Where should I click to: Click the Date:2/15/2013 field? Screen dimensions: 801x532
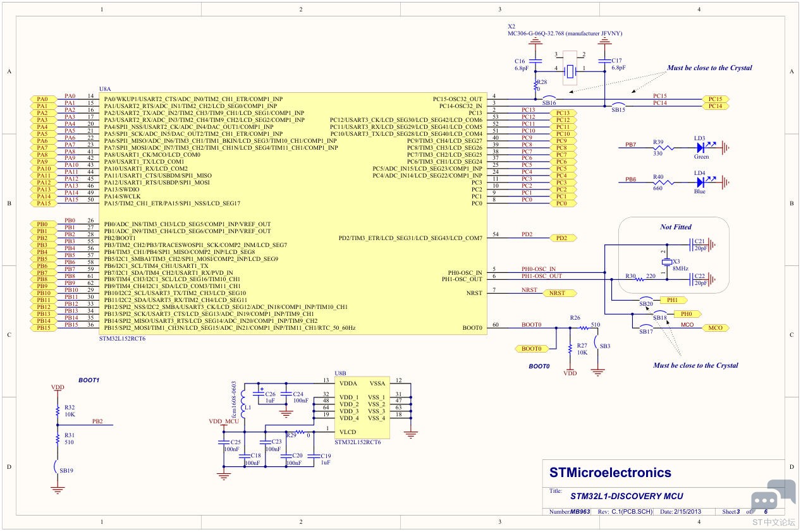point(681,512)
